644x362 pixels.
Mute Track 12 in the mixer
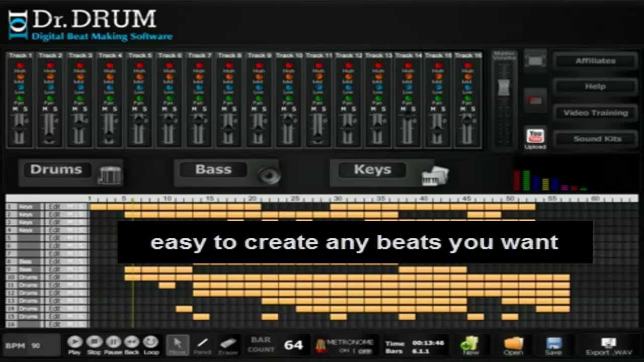pyautogui.click(x=344, y=109)
